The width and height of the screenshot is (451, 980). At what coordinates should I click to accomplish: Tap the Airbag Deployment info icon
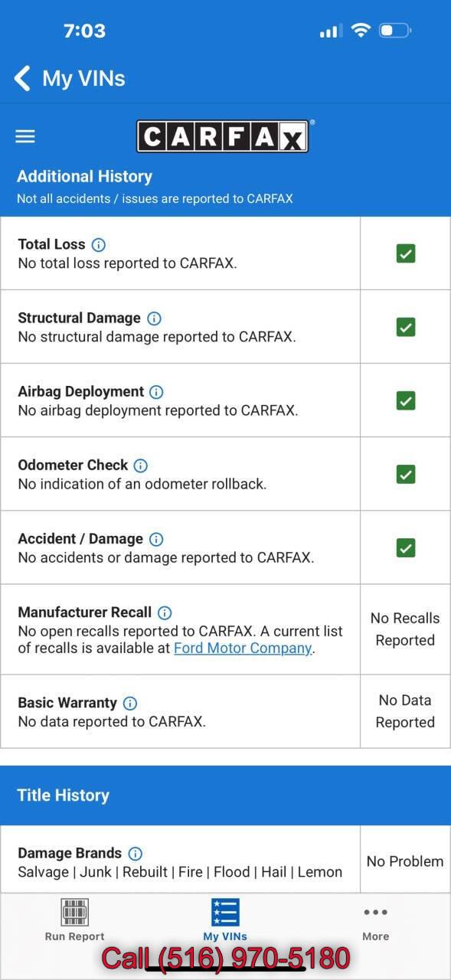click(156, 392)
